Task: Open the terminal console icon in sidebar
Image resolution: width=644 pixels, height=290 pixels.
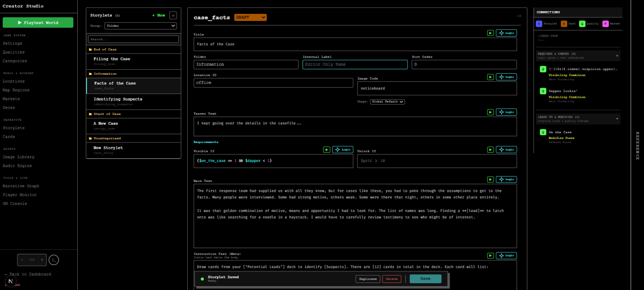Action: pos(54,260)
